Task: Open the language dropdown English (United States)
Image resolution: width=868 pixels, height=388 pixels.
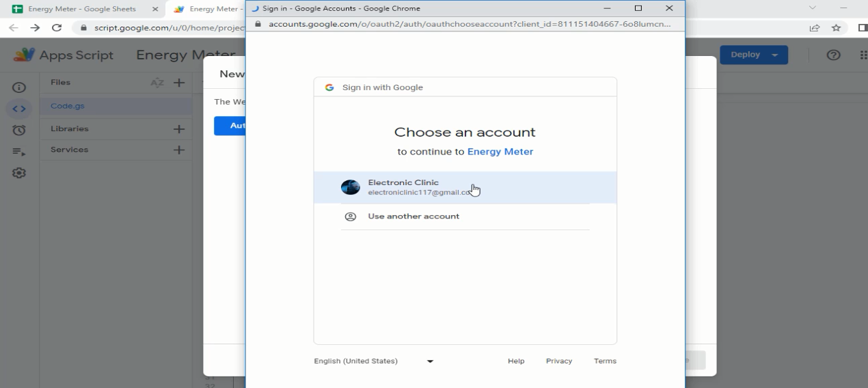Action: (374, 361)
